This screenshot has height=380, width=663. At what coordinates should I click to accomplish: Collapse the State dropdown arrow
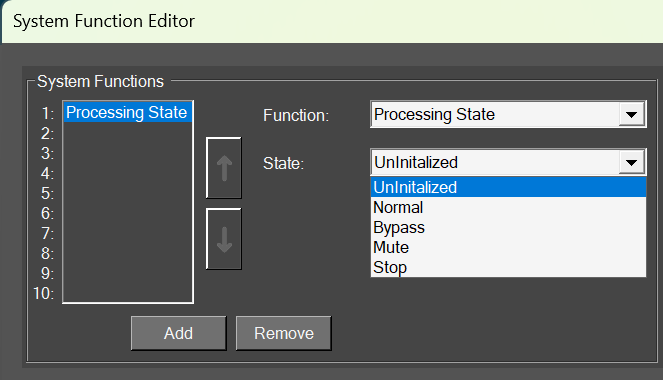click(x=631, y=162)
